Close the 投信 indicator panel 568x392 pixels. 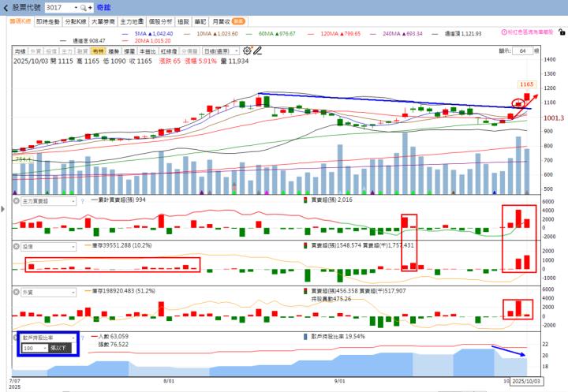point(17,246)
